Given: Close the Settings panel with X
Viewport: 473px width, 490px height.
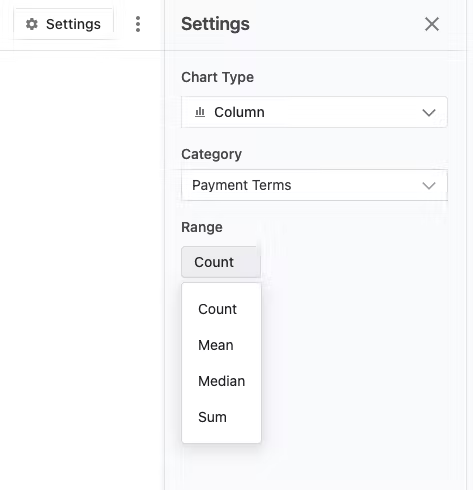Looking at the screenshot, I should click(x=432, y=24).
